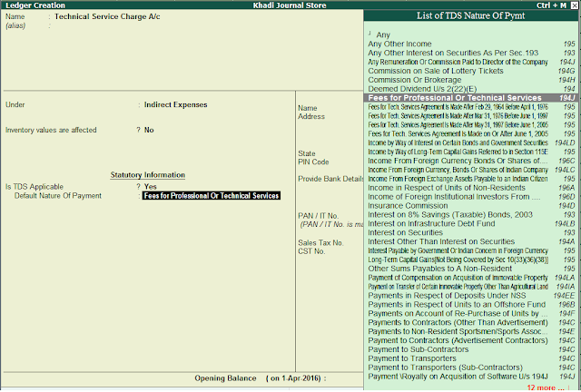Pick Income From Foreign Currency Bonds 196C

click(471, 161)
